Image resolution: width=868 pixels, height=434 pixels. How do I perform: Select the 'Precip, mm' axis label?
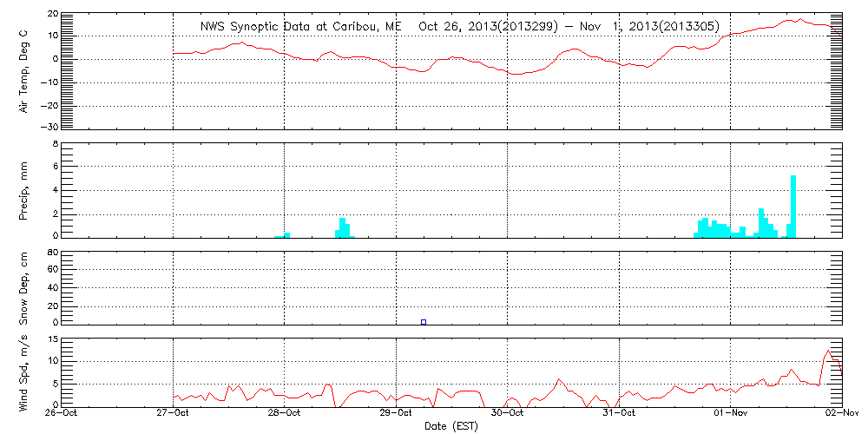(x=24, y=190)
